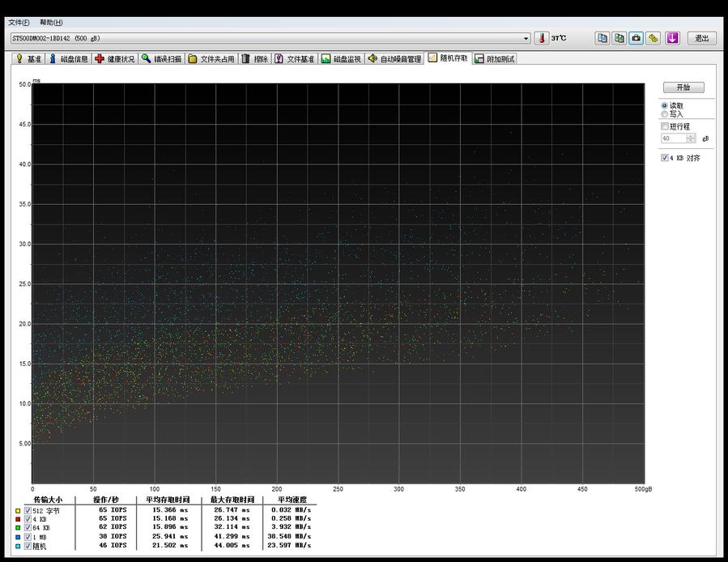The height and width of the screenshot is (562, 728).
Task: Select the 写入 write radio button
Action: [664, 114]
